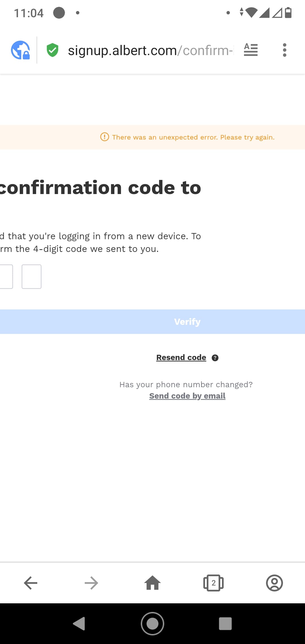The height and width of the screenshot is (644, 305).
Task: Open the browser home page
Action: (x=152, y=583)
